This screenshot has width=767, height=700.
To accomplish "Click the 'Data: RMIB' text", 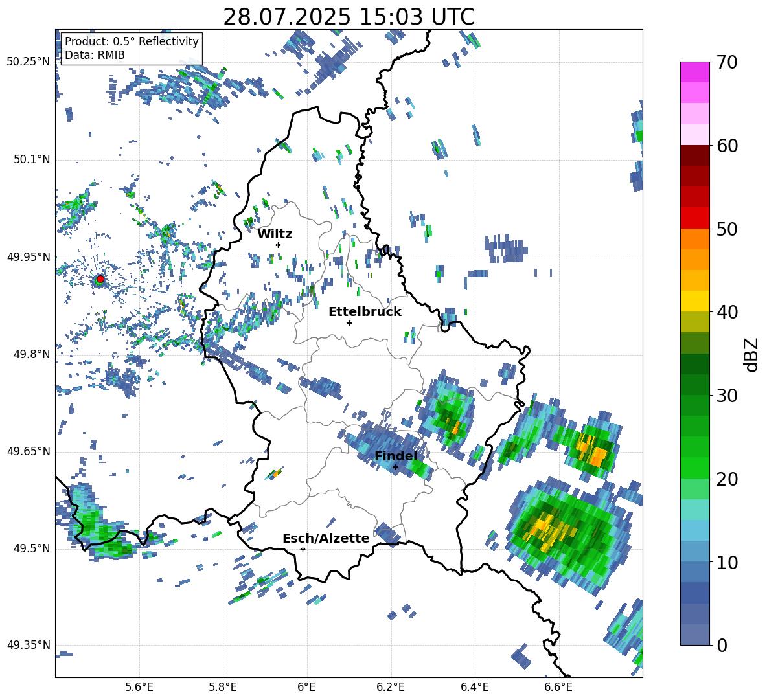I will point(95,55).
